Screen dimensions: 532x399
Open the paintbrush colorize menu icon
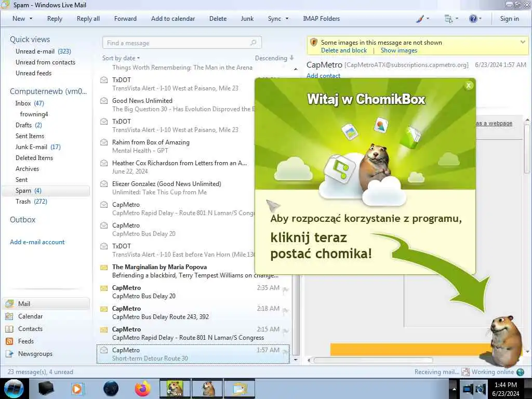[x=420, y=19]
